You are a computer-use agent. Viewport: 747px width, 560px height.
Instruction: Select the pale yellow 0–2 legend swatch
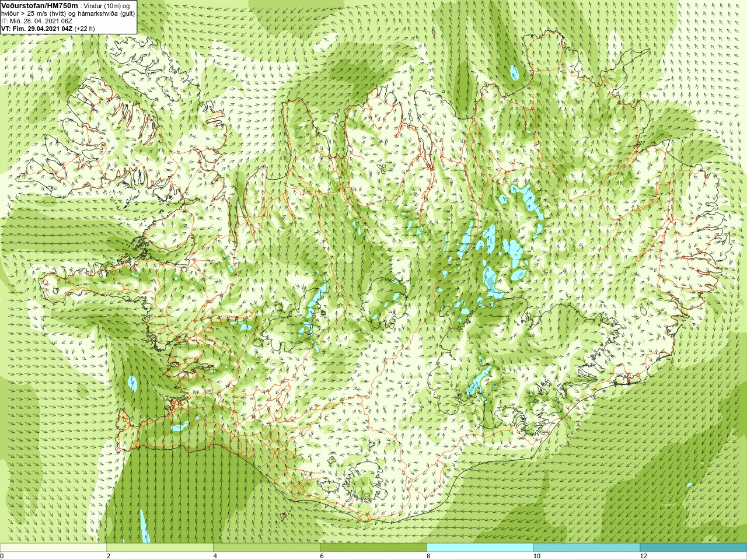pos(53,548)
